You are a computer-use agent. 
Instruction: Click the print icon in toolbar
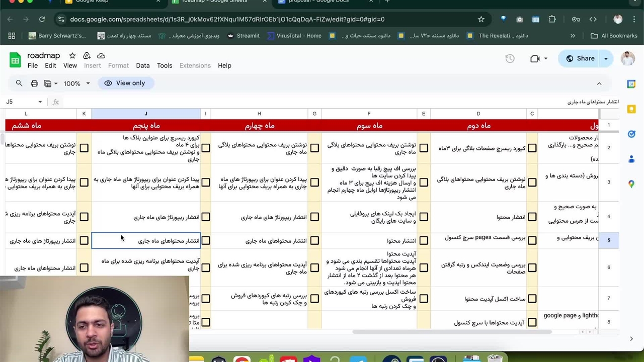pos(34,83)
